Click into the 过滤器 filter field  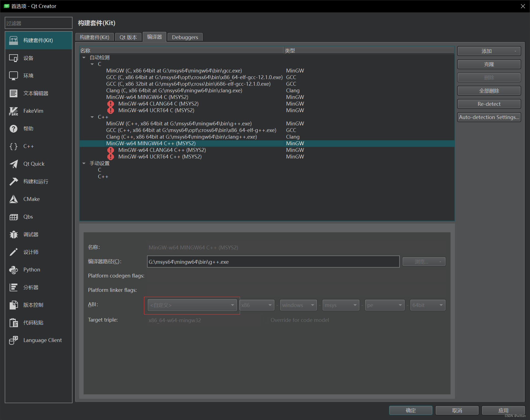(x=39, y=23)
